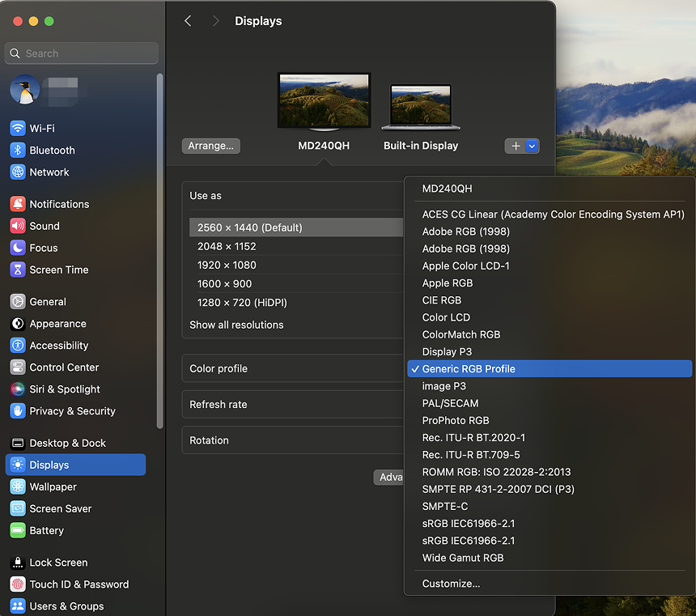This screenshot has width=696, height=616.
Task: Select the Appearance icon
Action: pos(18,323)
